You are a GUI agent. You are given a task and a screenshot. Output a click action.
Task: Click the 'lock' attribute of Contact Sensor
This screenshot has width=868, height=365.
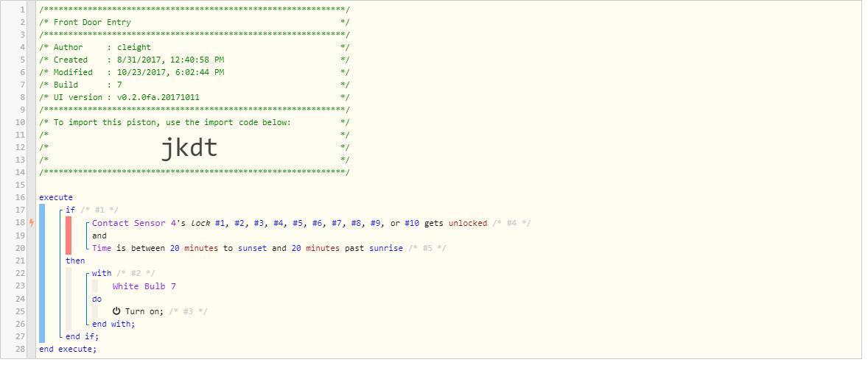[201, 224]
